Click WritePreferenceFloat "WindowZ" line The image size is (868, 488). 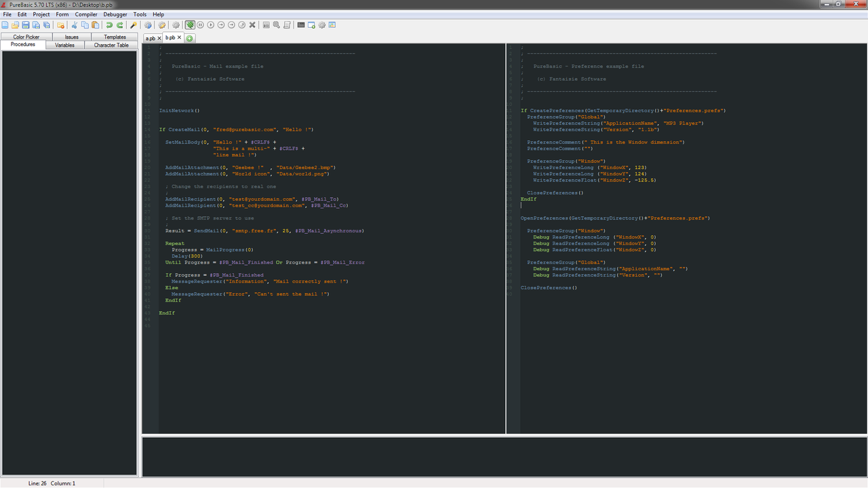pyautogui.click(x=595, y=180)
